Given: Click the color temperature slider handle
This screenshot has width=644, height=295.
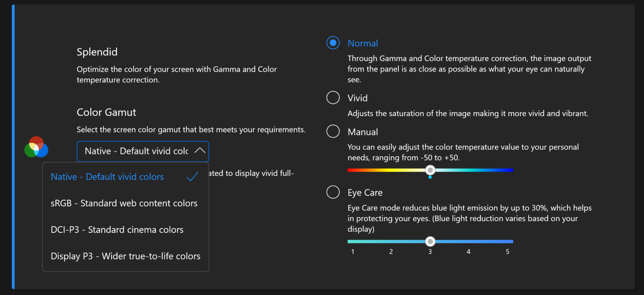Looking at the screenshot, I should coord(430,170).
